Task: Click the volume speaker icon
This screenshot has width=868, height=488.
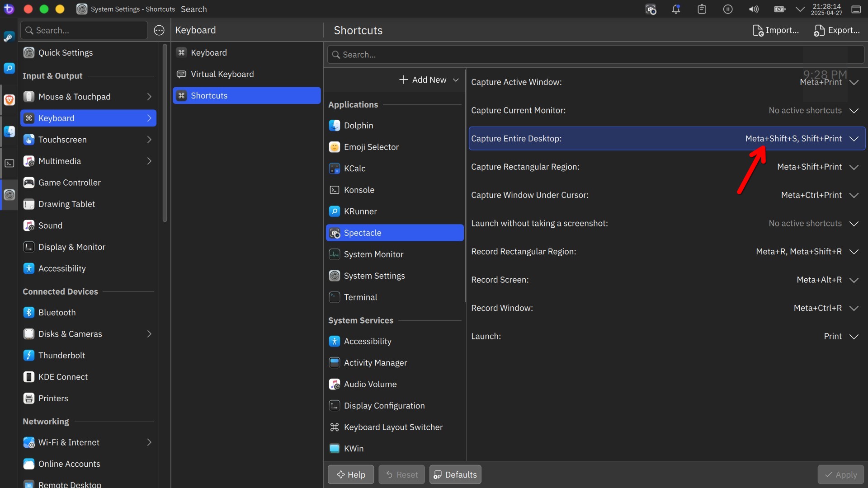Action: [754, 9]
